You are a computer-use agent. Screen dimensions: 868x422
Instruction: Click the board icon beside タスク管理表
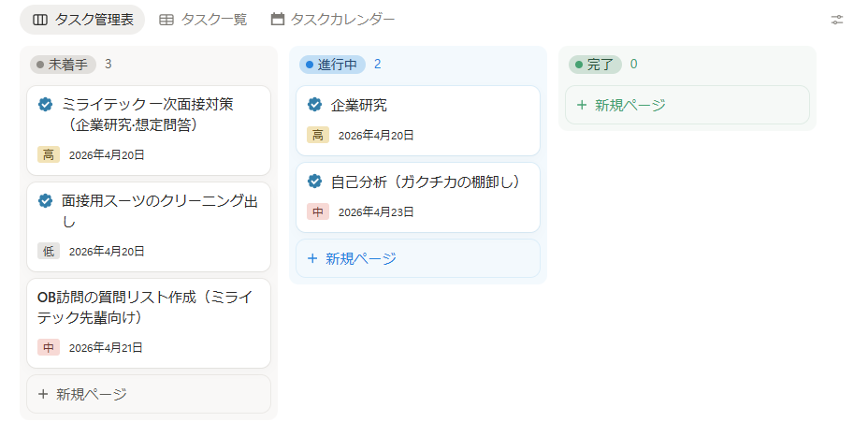pyautogui.click(x=40, y=20)
